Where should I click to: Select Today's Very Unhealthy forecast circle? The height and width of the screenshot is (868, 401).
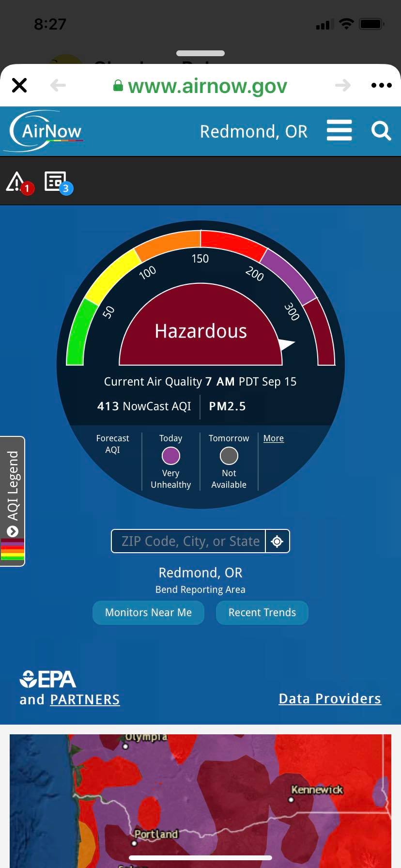(x=171, y=456)
